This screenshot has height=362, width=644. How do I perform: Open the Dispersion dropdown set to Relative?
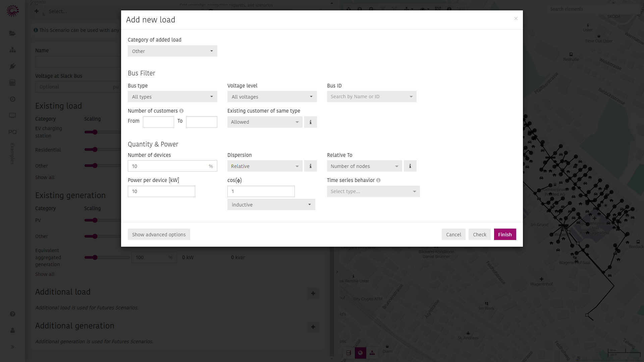pos(265,166)
